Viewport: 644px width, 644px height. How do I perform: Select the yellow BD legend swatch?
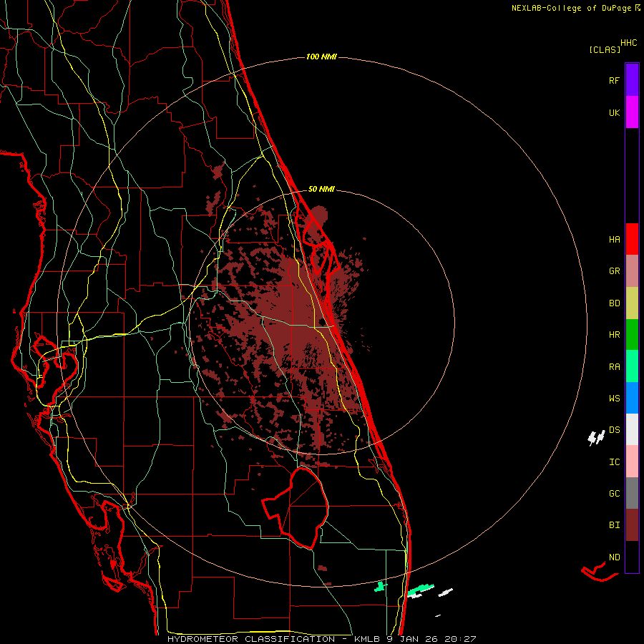[632, 303]
